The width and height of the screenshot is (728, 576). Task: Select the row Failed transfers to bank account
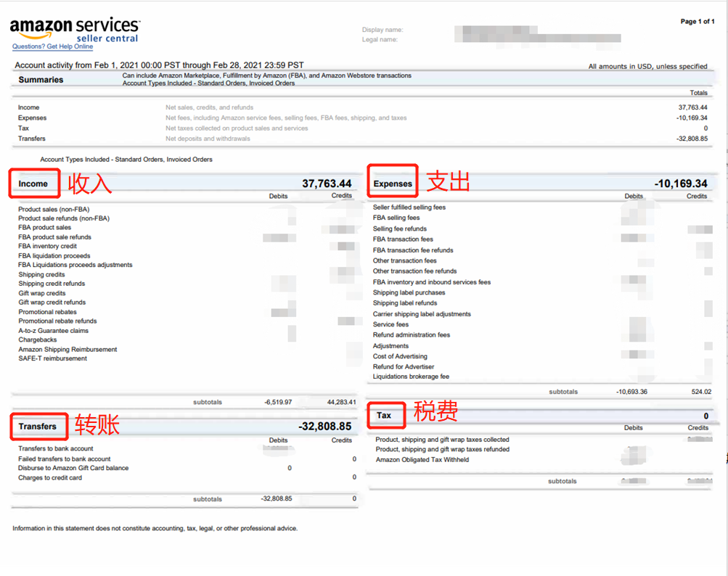point(64,459)
